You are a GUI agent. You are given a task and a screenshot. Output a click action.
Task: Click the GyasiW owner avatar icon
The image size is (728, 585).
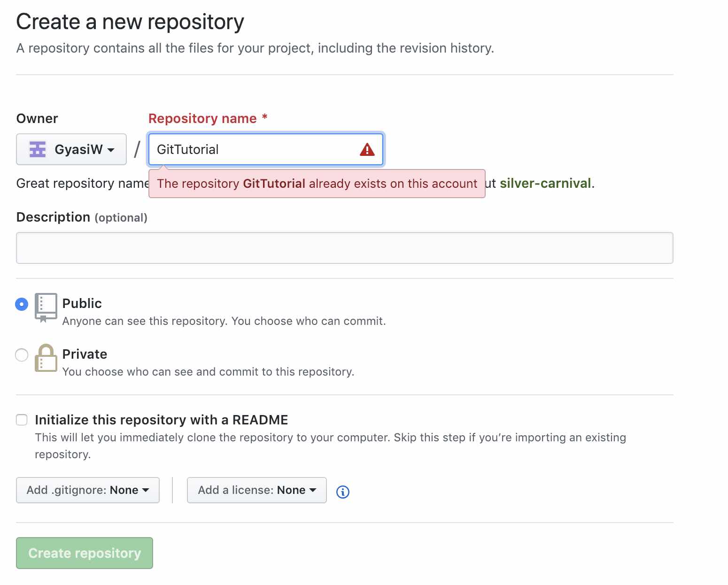point(38,149)
